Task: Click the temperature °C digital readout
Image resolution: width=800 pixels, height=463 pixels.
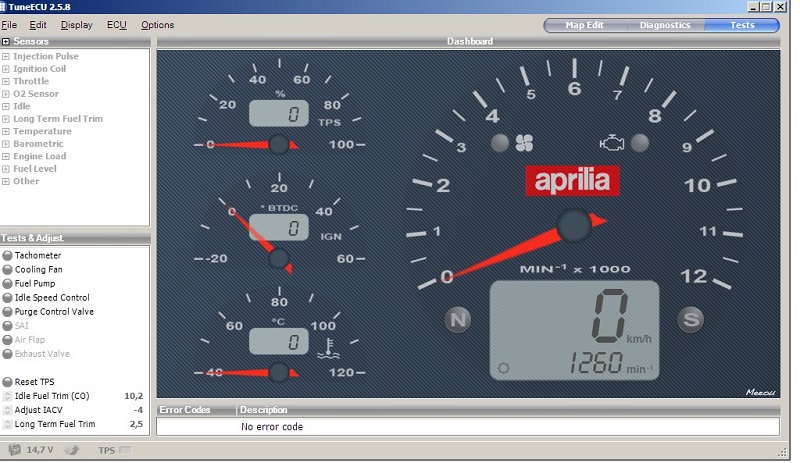Action: 279,342
